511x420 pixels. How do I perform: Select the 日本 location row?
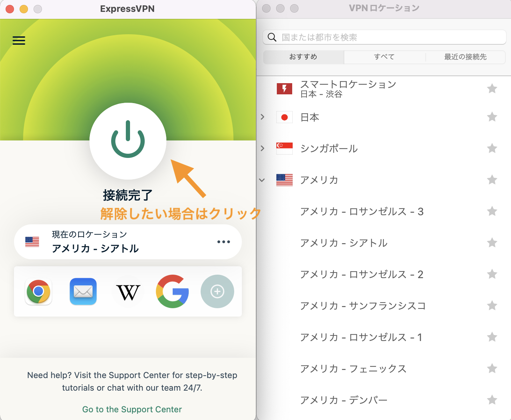point(384,117)
